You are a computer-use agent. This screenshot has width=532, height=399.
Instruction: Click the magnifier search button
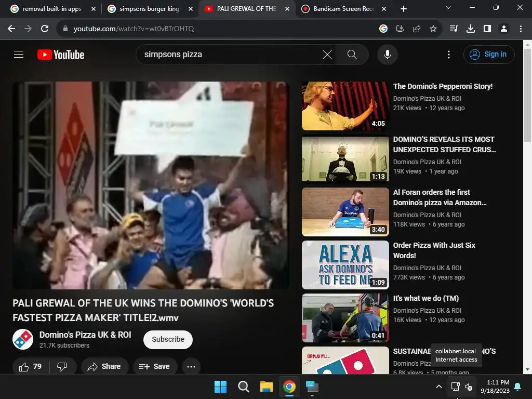(352, 54)
